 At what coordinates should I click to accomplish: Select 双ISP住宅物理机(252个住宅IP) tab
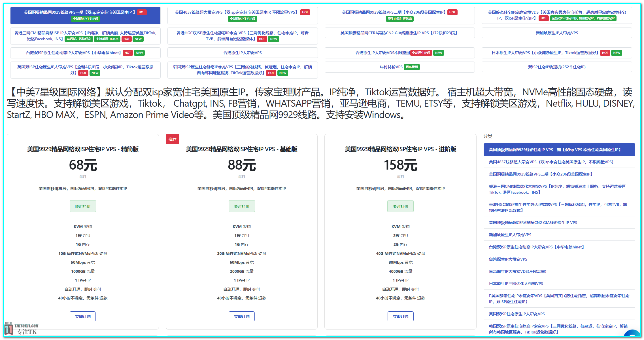tap(557, 67)
